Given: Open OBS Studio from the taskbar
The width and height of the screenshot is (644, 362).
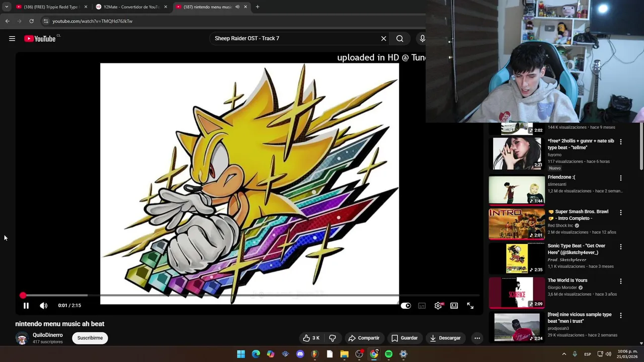Looking at the screenshot, I should pyautogui.click(x=359, y=354).
